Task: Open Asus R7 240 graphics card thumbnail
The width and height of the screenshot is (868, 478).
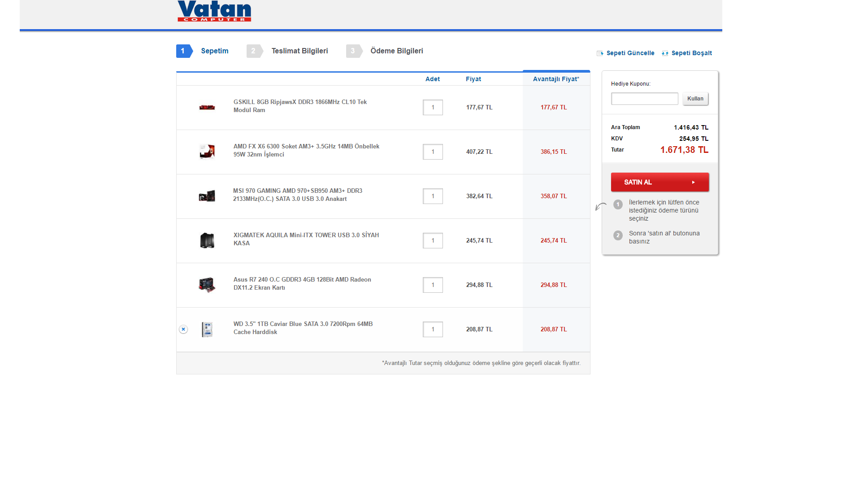Action: (207, 285)
